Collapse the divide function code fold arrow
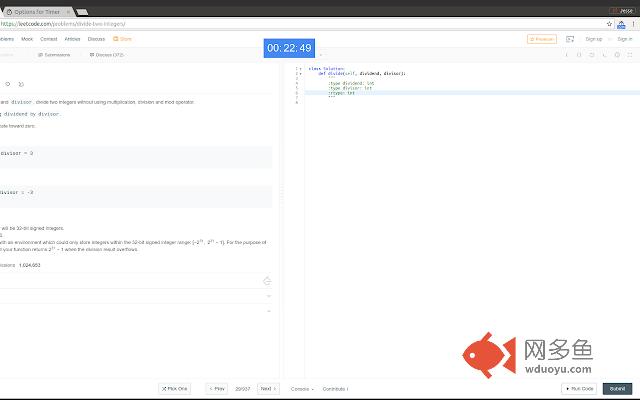Viewport: 640px width, 400px height. 300,73
